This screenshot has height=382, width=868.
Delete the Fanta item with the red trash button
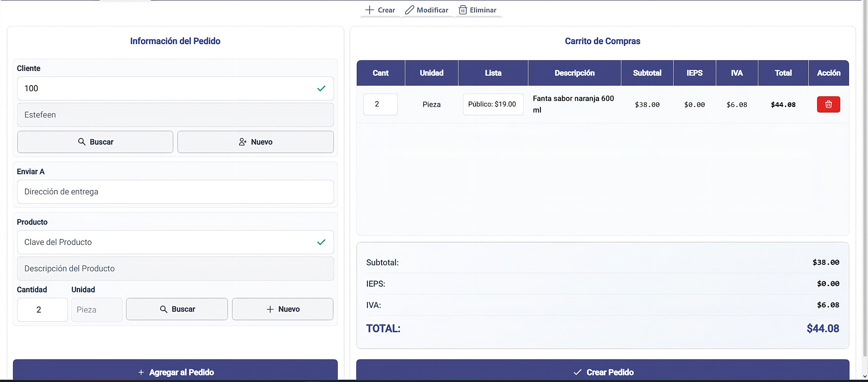click(828, 104)
